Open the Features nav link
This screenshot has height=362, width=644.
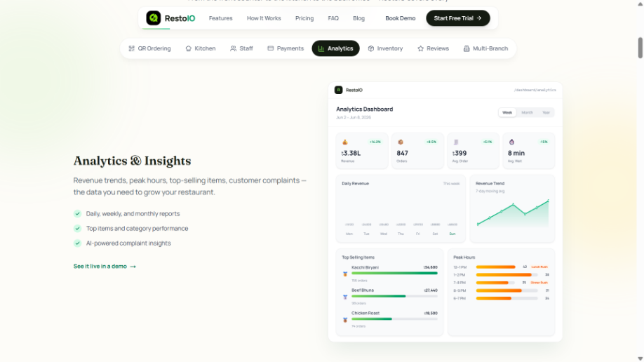pos(220,18)
